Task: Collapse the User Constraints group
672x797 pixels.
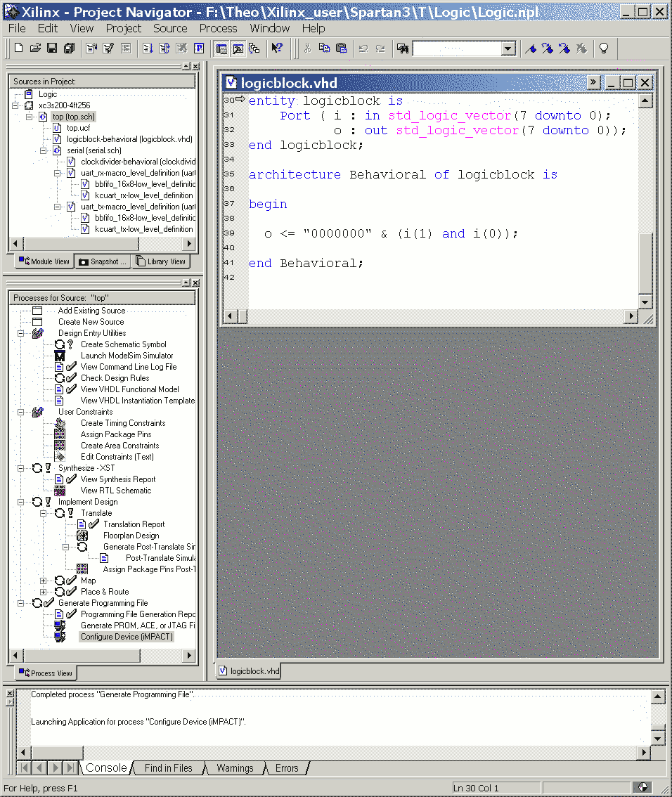Action: [21, 413]
